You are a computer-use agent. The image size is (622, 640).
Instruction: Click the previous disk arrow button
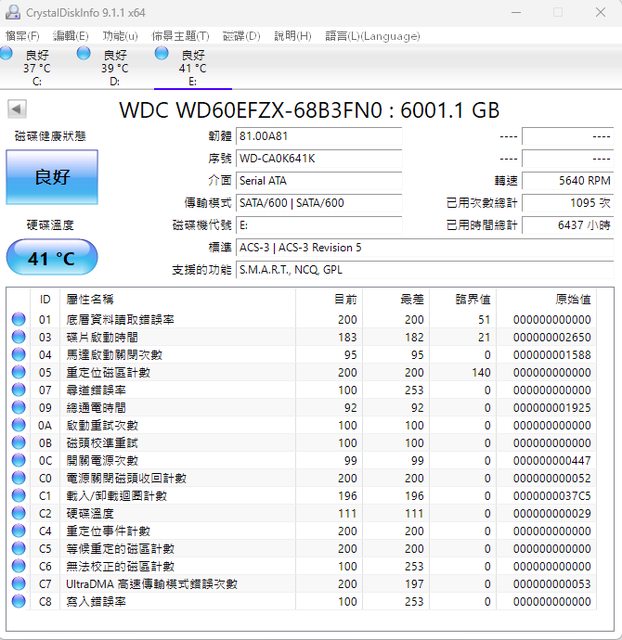[17, 109]
